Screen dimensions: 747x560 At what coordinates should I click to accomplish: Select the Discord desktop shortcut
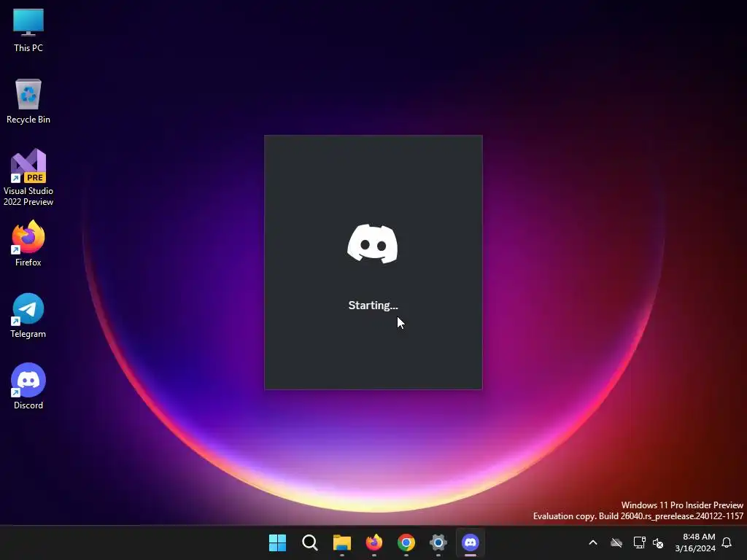click(28, 386)
